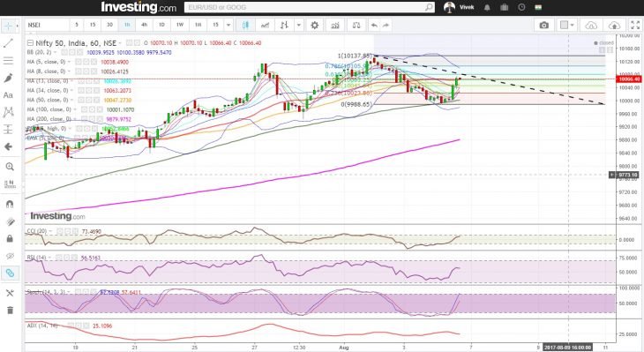Select the XABCD pattern tool

click(8, 112)
